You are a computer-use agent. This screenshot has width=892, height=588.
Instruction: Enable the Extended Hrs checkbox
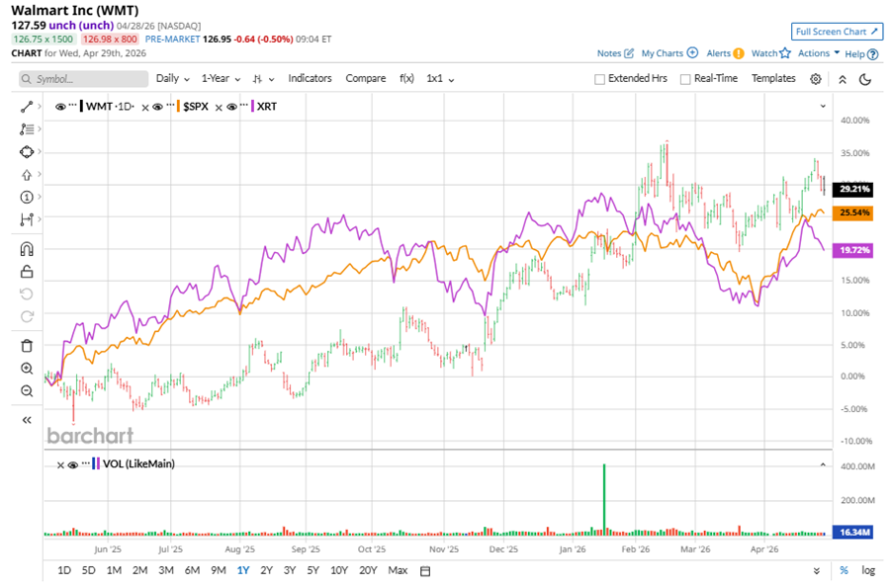pos(600,79)
